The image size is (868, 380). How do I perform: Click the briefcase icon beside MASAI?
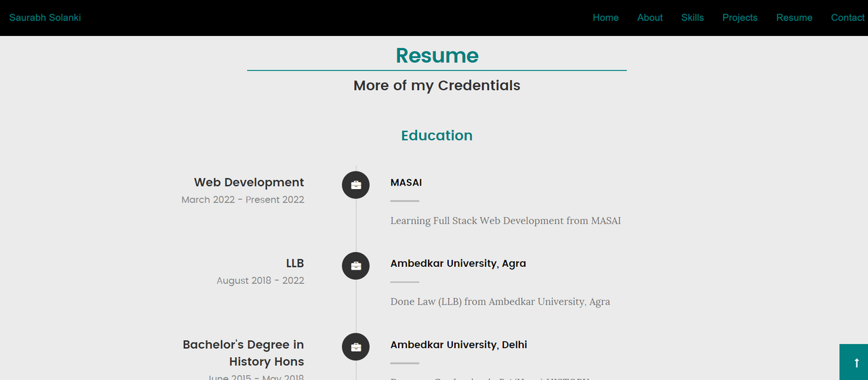click(x=355, y=185)
